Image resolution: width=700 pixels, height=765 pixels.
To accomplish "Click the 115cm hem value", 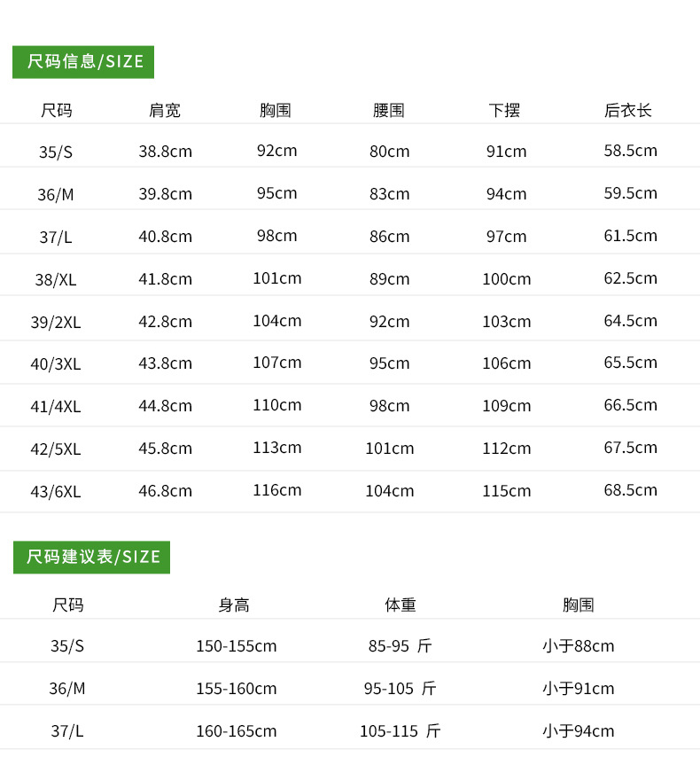I will tap(507, 491).
